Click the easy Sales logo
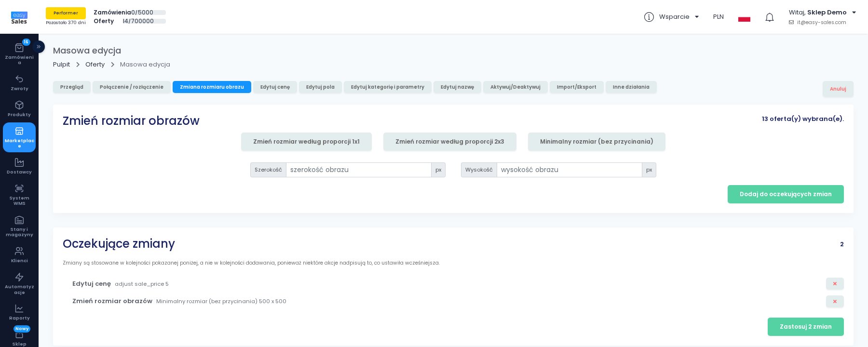This screenshot has height=347, width=868. (19, 18)
